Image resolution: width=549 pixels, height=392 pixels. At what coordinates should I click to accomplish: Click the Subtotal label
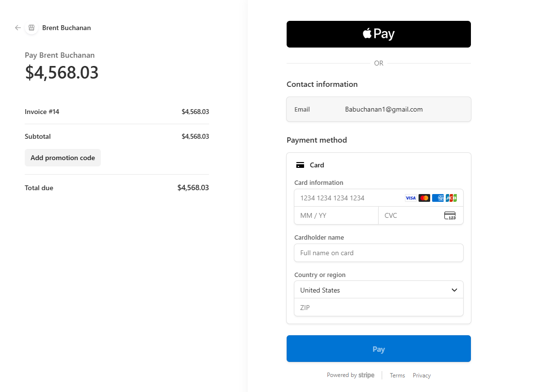[38, 137]
